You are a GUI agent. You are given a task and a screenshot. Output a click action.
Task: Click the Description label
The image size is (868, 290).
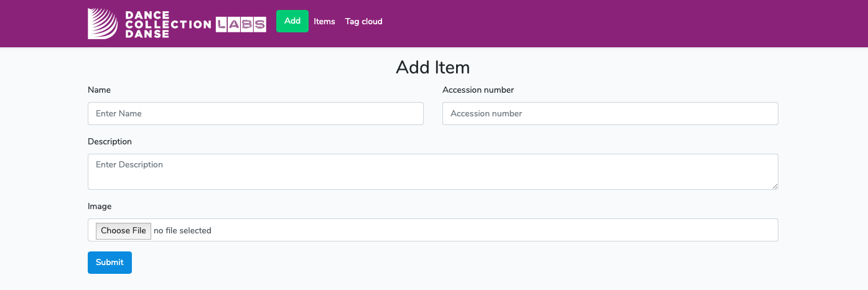tap(110, 141)
